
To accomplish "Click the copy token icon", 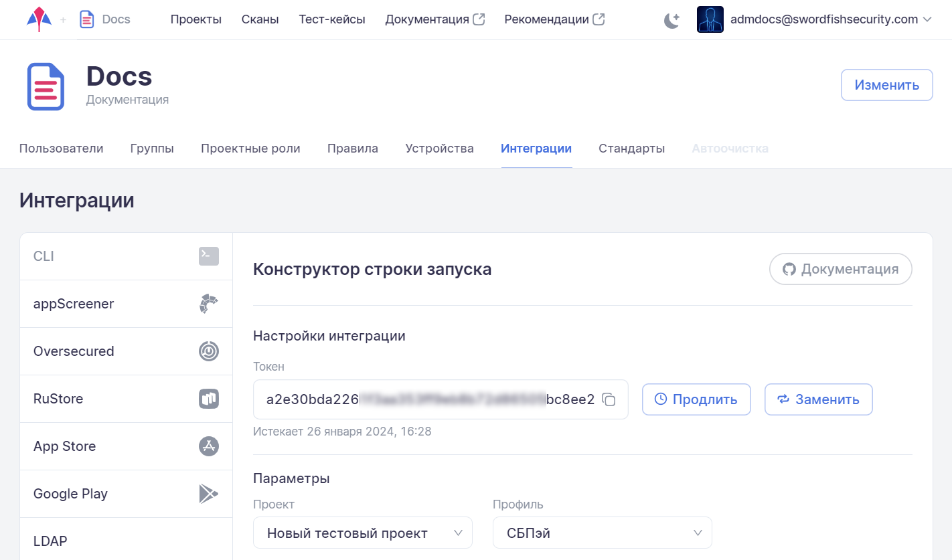I will point(609,400).
